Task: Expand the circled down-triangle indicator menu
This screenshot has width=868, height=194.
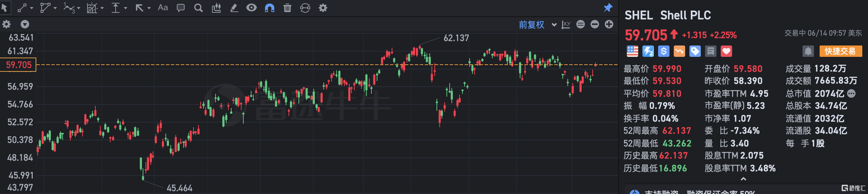Action: tap(25, 24)
